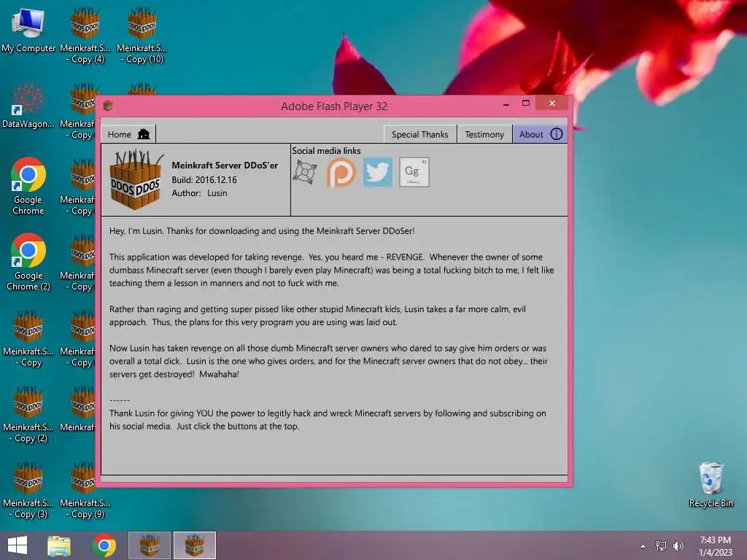This screenshot has width=747, height=560.
Task: Show hidden tray icons arrow
Action: pos(643,546)
